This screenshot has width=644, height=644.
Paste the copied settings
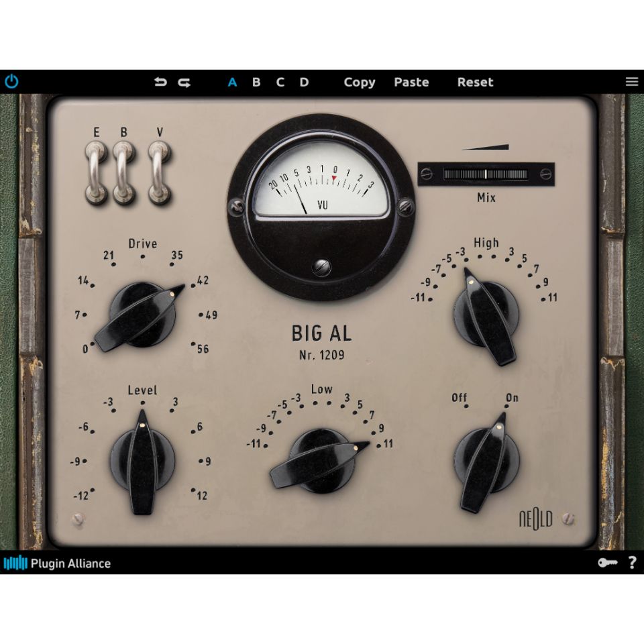click(x=411, y=82)
